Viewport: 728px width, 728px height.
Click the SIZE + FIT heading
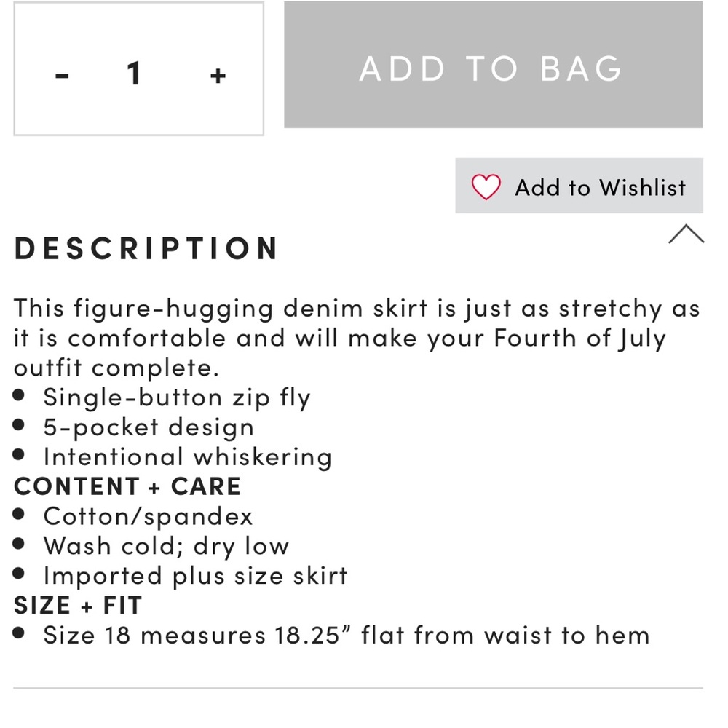tap(78, 606)
